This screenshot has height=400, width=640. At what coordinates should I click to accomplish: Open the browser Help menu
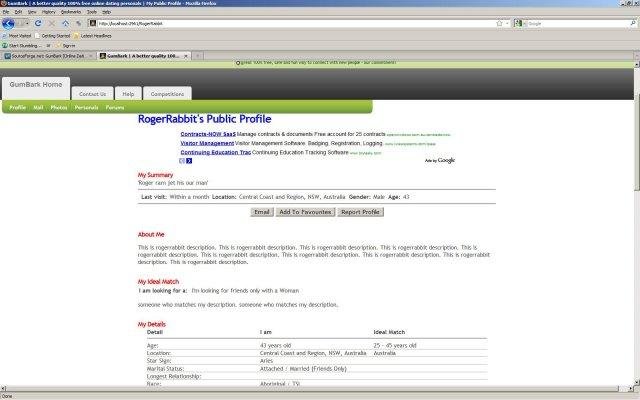pos(107,12)
